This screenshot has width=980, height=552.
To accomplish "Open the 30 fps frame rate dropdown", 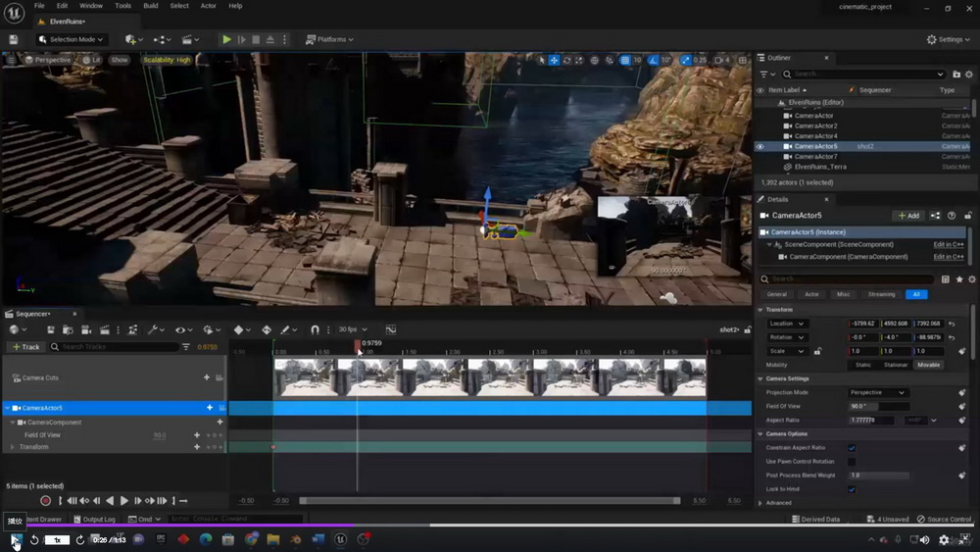I will 353,329.
